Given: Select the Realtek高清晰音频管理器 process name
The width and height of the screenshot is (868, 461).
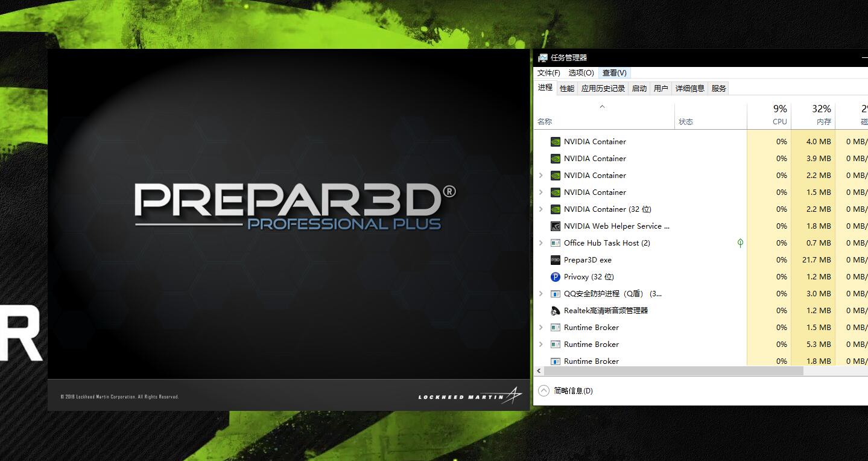Looking at the screenshot, I should tap(606, 311).
